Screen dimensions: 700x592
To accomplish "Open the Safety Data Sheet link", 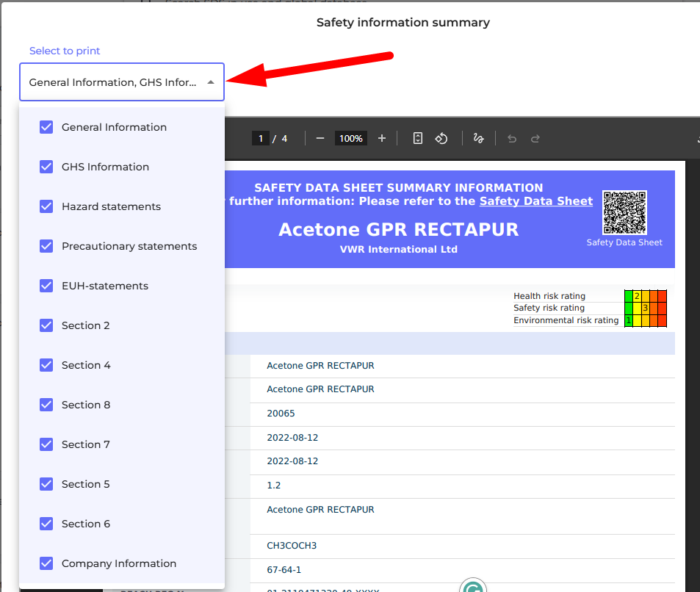I will pos(536,201).
